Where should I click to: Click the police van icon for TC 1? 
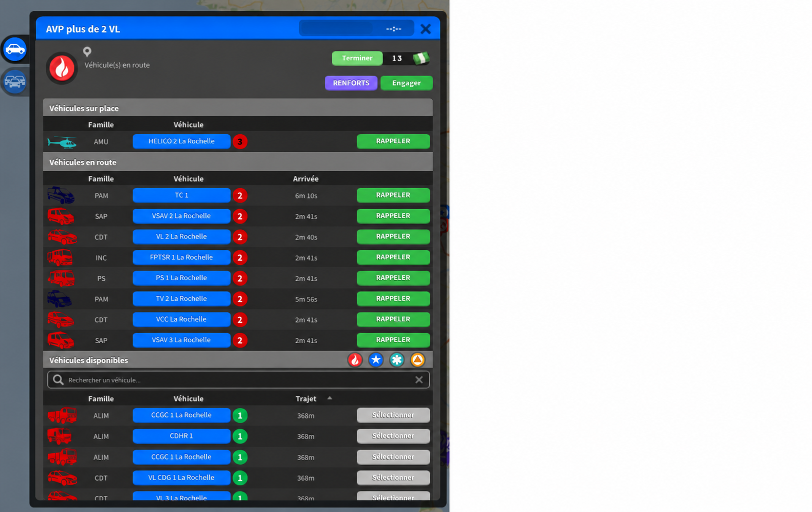coord(61,195)
